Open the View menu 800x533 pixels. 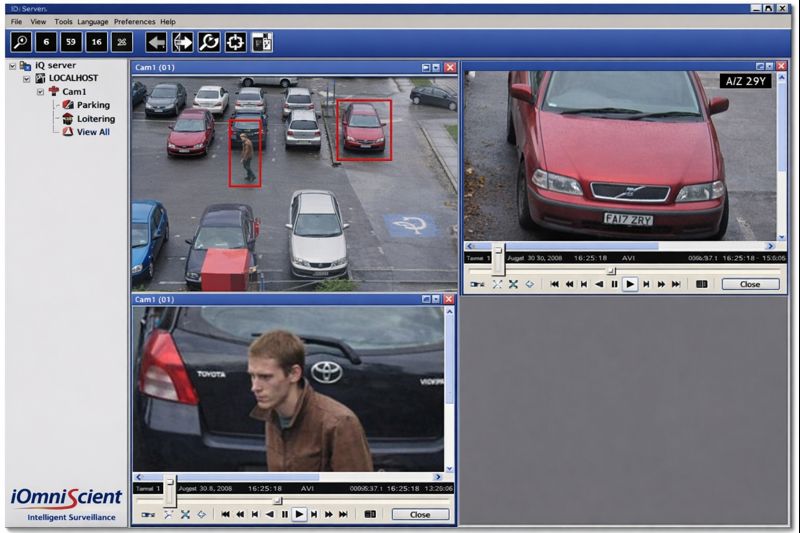click(38, 21)
